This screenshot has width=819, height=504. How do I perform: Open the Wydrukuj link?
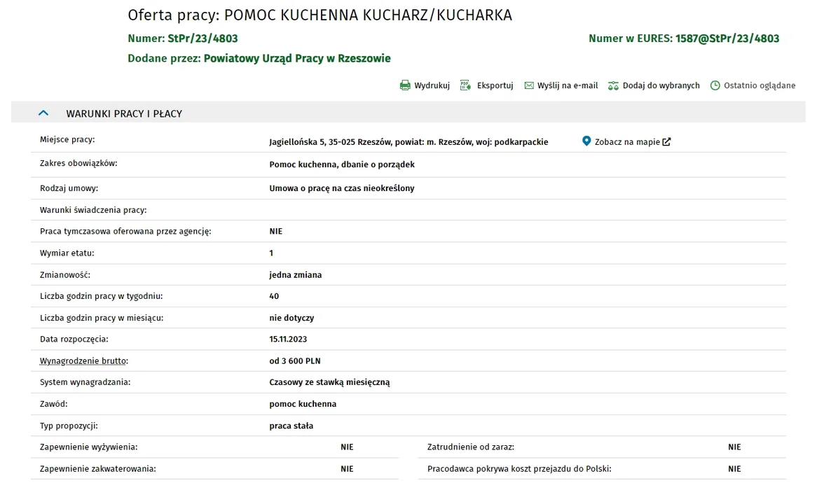(432, 85)
